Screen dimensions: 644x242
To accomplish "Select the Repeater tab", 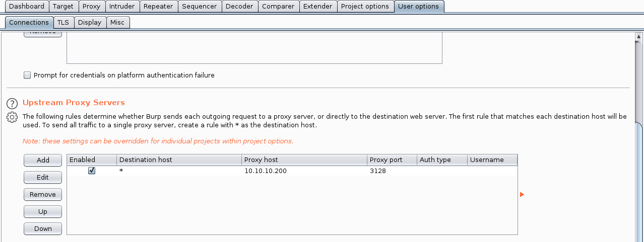I will pos(158,7).
